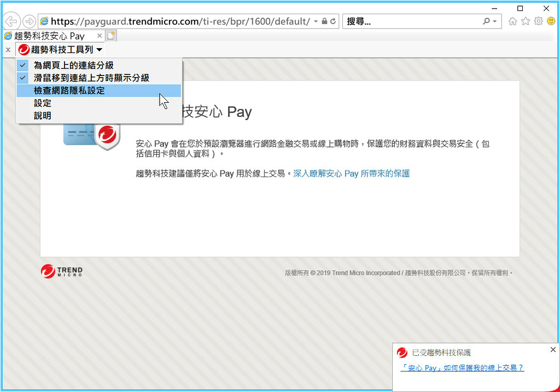Minimize the browser window
The width and height of the screenshot is (560, 392).
pyautogui.click(x=494, y=8)
